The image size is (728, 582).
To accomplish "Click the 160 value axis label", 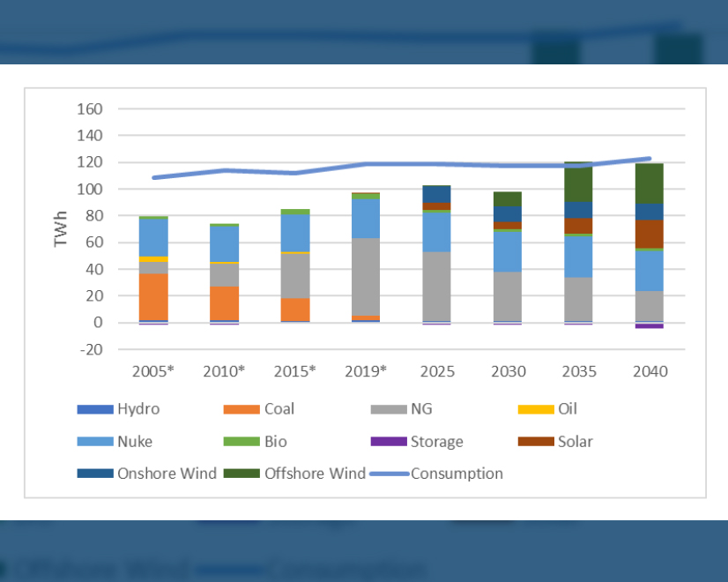I will point(92,109).
